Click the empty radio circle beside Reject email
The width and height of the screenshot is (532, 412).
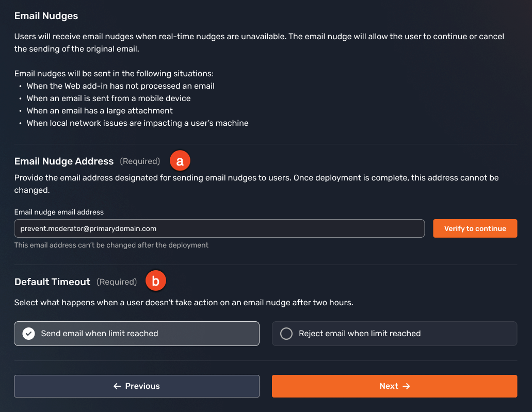click(286, 334)
